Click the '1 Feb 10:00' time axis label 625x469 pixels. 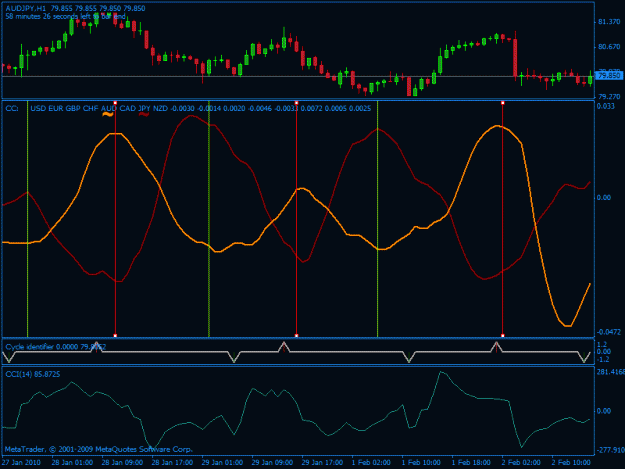(x=421, y=463)
